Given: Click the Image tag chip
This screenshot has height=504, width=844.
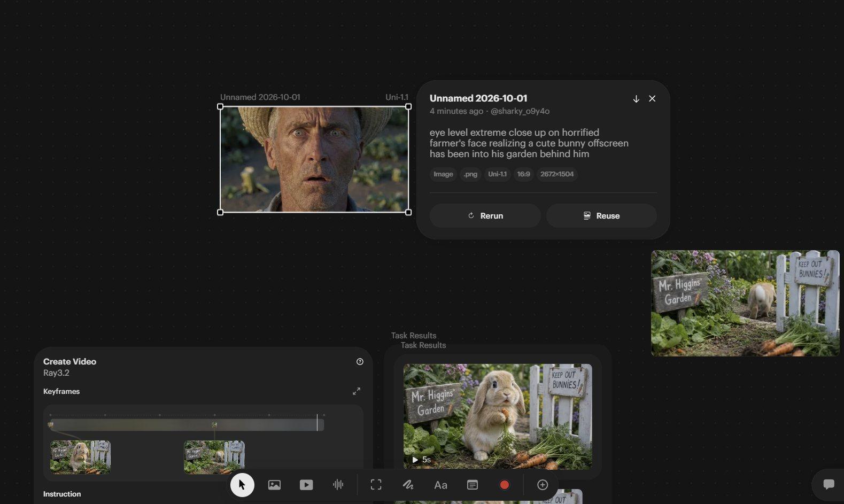Looking at the screenshot, I should tap(443, 174).
